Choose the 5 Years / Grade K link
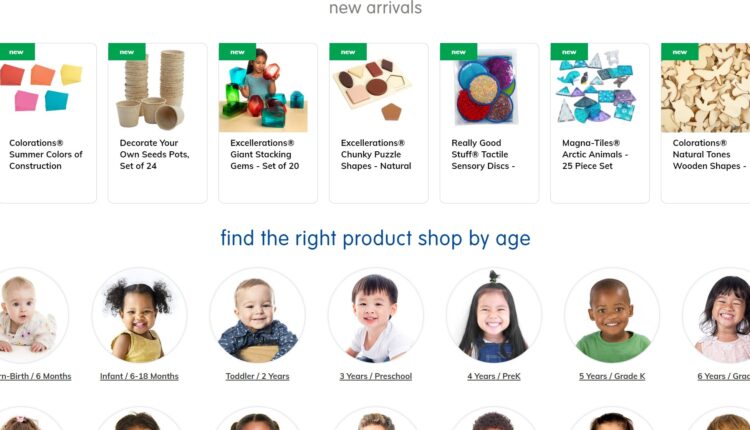This screenshot has width=750, height=430. coord(612,376)
